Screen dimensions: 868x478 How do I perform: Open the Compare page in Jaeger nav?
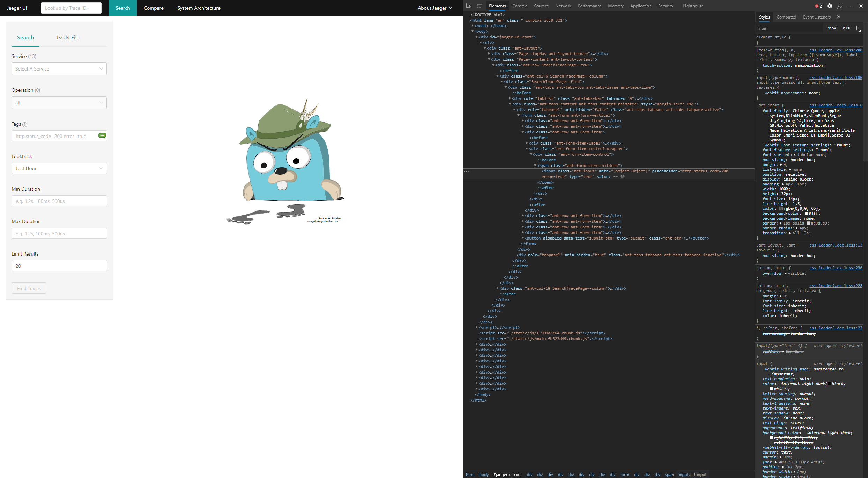(x=154, y=8)
